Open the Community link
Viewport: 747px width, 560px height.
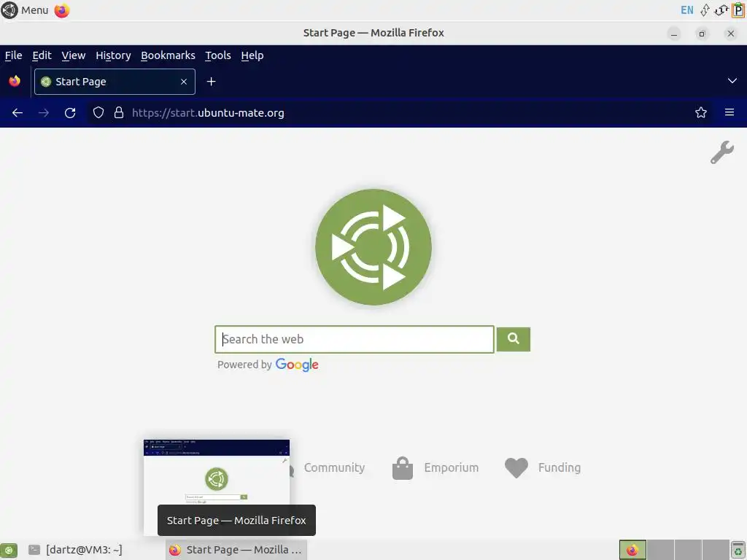334,467
